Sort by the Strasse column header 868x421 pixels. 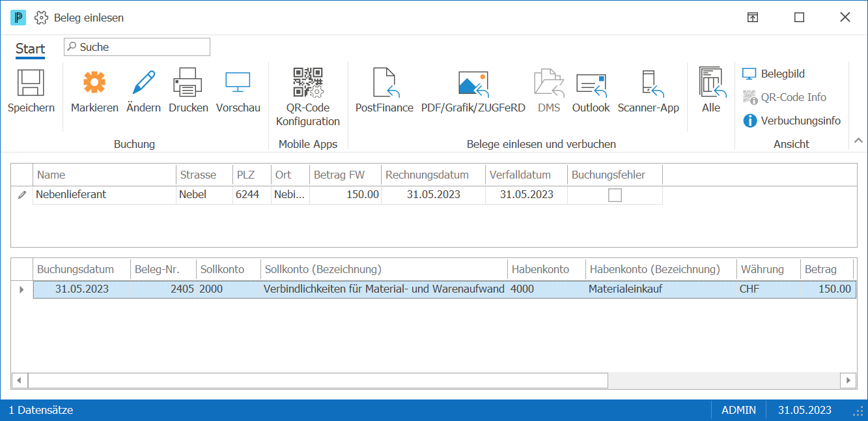click(x=204, y=175)
